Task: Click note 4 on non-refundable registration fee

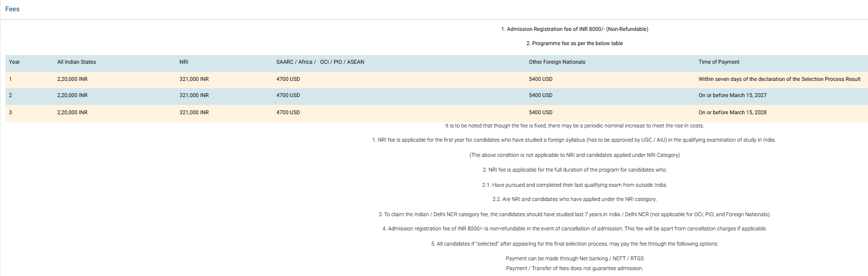Action: pos(575,228)
